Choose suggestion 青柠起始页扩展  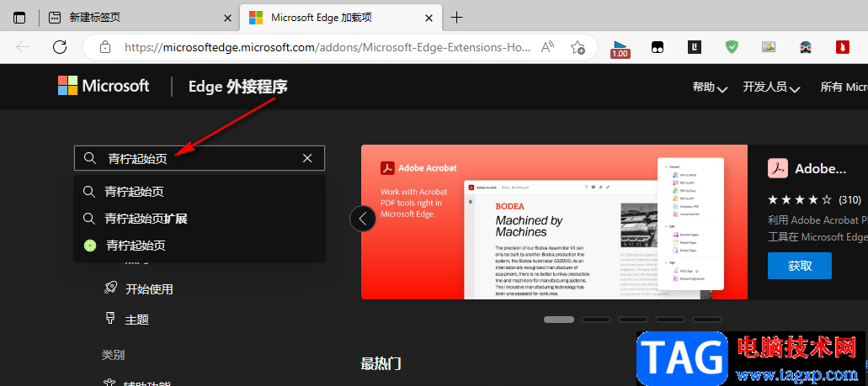click(x=200, y=219)
